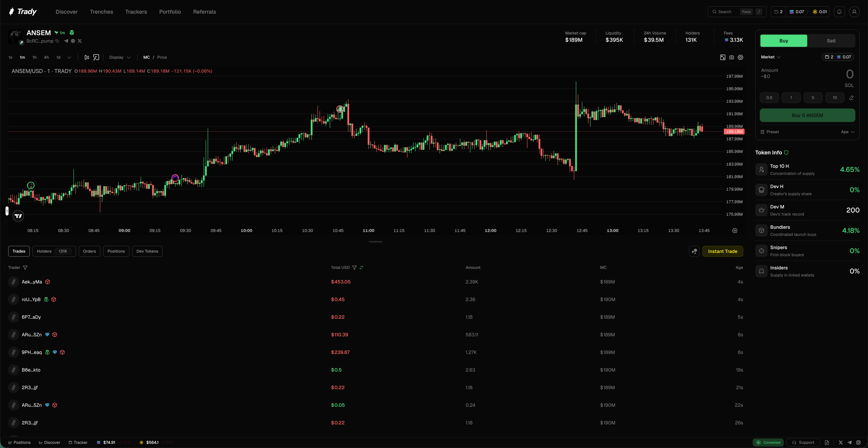Switch order panel to Buy
This screenshot has height=448, width=868.
[x=784, y=41]
